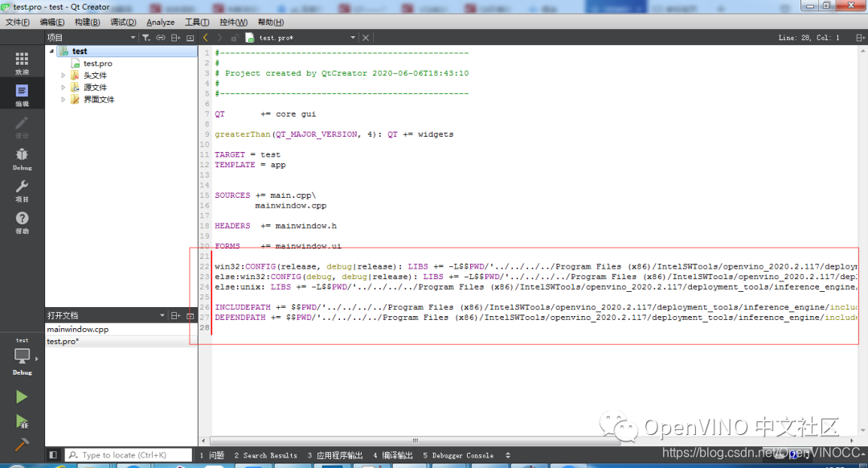Split the editor view from toolbar
868x468 pixels.
[860, 38]
